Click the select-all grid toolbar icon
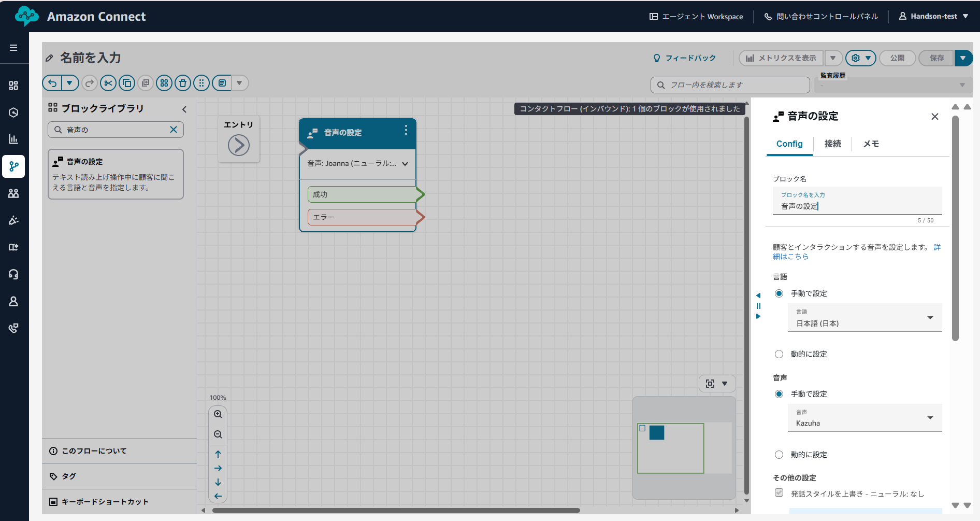 point(164,83)
